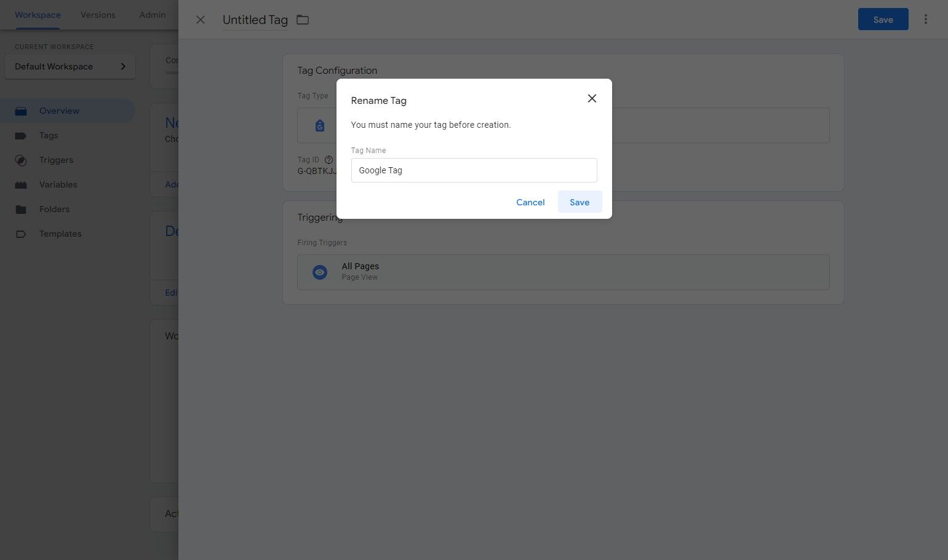Image resolution: width=948 pixels, height=560 pixels.
Task: Open the three-dot more options menu
Action: point(925,19)
